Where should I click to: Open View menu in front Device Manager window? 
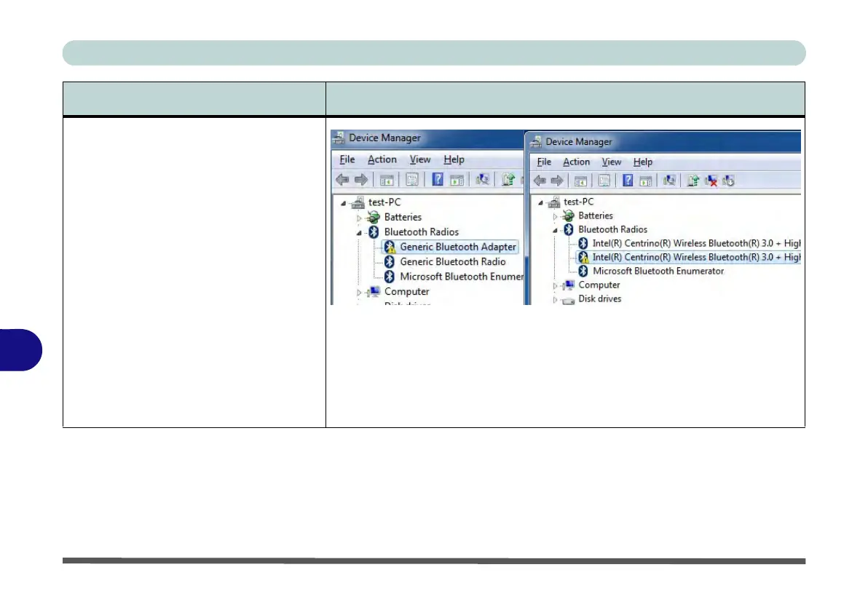coord(611,162)
